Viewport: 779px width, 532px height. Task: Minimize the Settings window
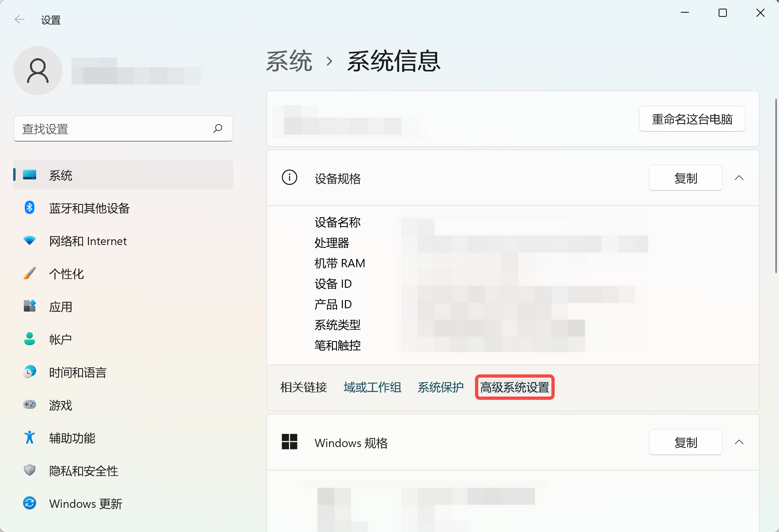[x=685, y=13]
